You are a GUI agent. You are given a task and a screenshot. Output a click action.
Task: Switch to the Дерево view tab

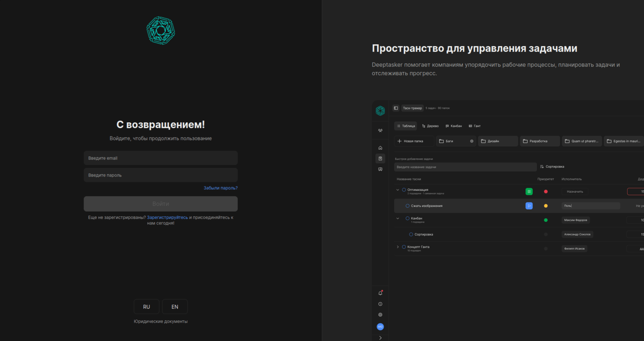(430, 126)
